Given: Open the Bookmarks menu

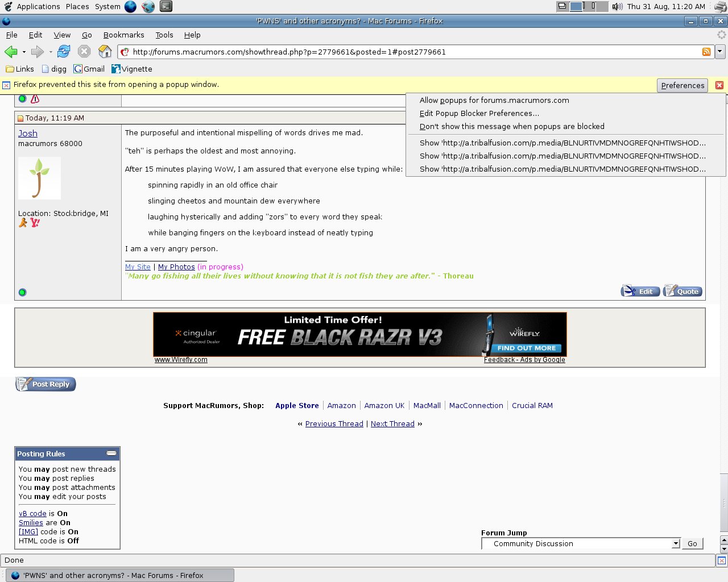Looking at the screenshot, I should (x=123, y=35).
